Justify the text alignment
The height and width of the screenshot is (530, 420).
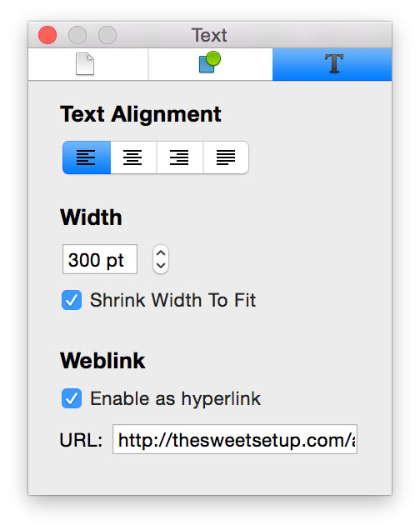(226, 157)
